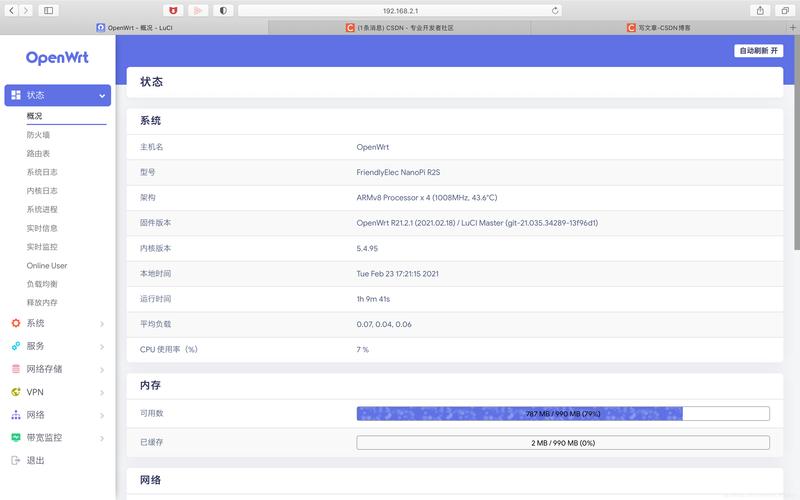Image resolution: width=800 pixels, height=500 pixels.
Task: Expand the 网络存储 menu chevron
Action: pyautogui.click(x=102, y=370)
